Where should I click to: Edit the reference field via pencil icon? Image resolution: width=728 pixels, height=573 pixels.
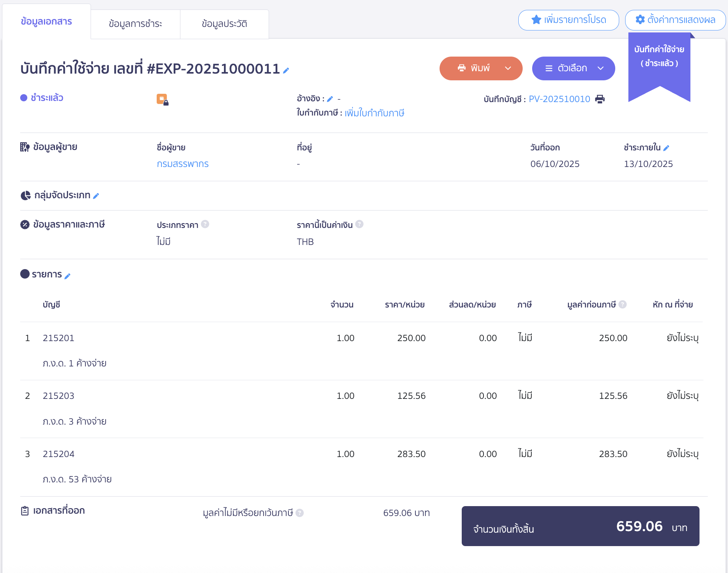(x=330, y=99)
